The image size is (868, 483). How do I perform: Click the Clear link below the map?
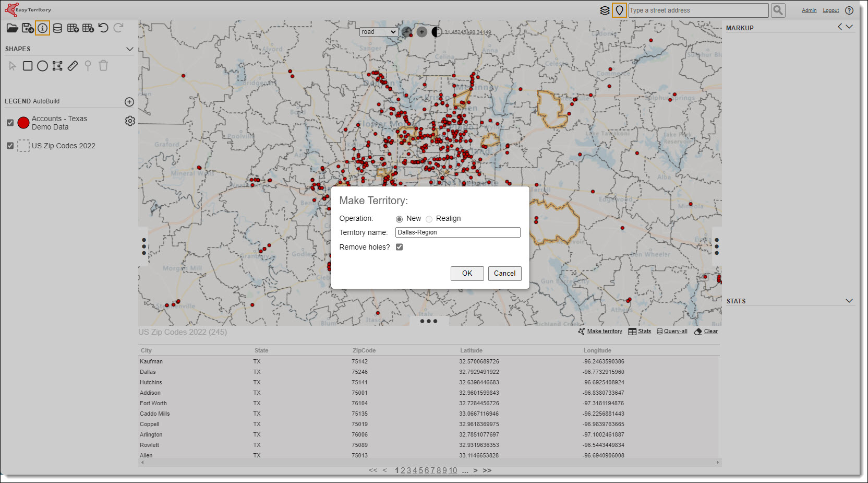[709, 331]
